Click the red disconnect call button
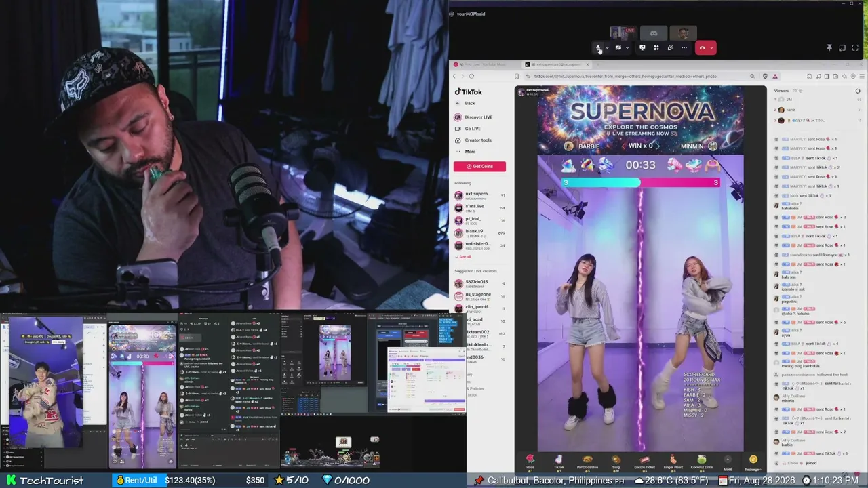 pos(703,47)
